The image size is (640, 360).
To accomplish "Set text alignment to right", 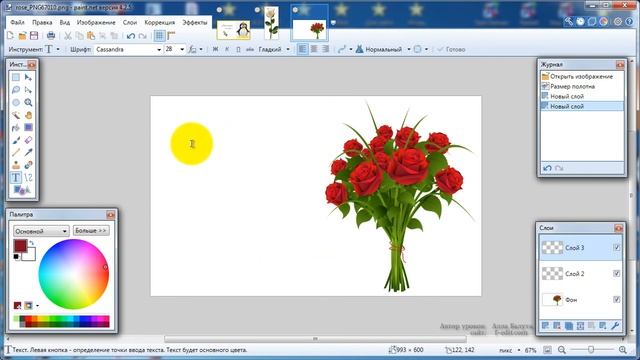I will click(x=325, y=49).
